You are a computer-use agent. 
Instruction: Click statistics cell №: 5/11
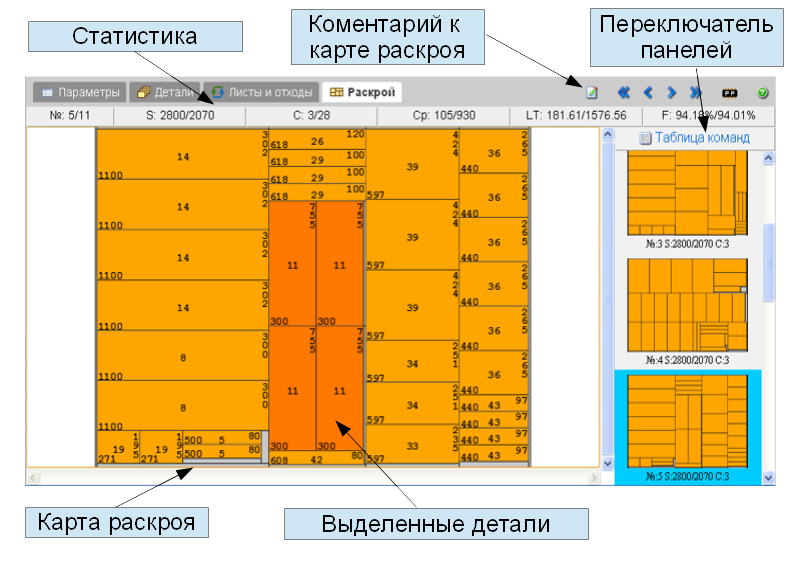tap(70, 115)
